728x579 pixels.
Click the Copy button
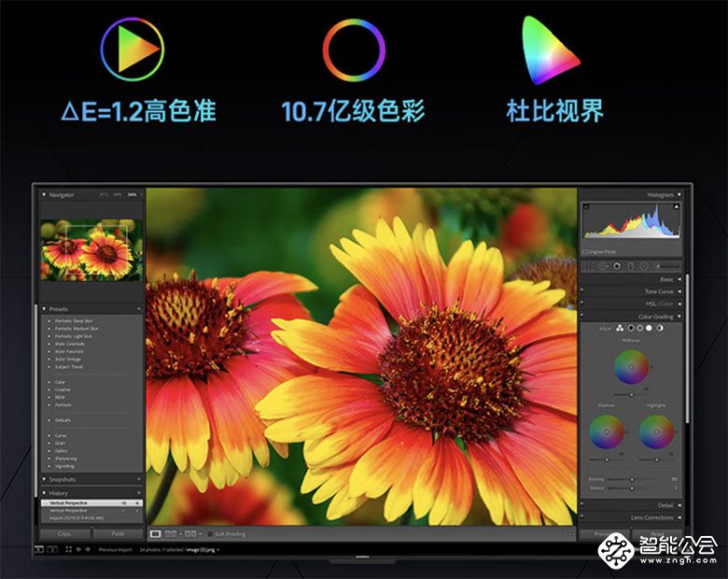(64, 533)
